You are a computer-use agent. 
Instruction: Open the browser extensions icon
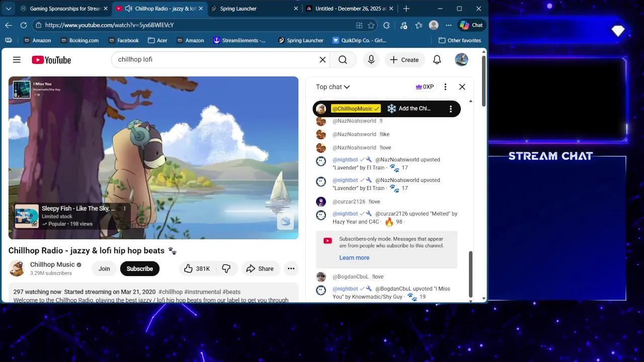pos(386,25)
